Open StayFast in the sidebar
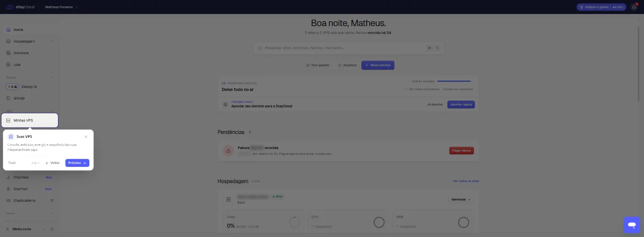The width and height of the screenshot is (644, 237). [x=29, y=189]
